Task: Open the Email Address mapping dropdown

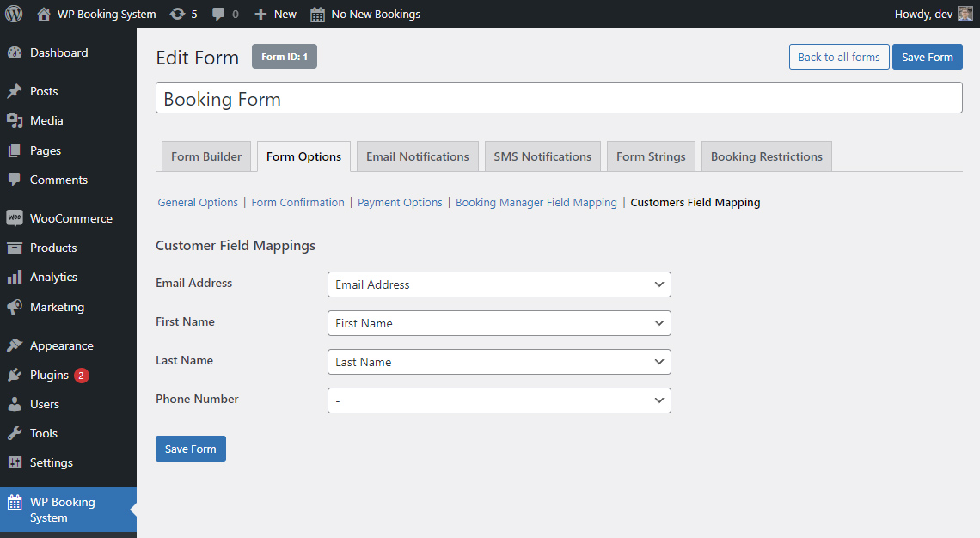Action: (x=499, y=284)
